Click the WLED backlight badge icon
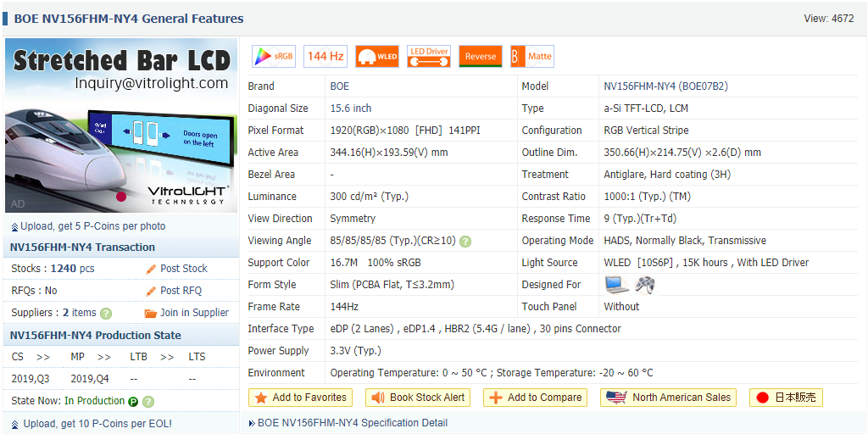This screenshot has width=868, height=434. tap(377, 57)
